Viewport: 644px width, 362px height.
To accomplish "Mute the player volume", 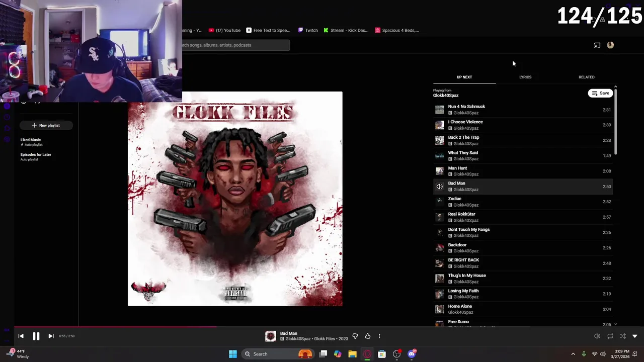I will (x=597, y=336).
